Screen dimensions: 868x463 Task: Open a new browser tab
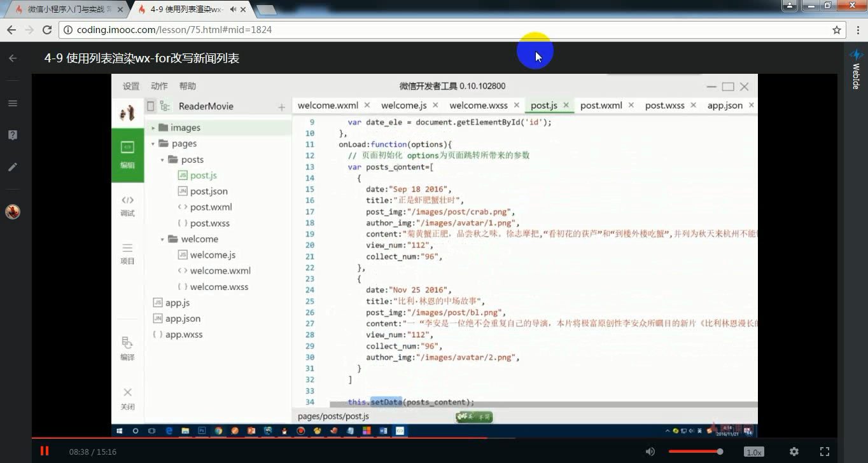(266, 10)
